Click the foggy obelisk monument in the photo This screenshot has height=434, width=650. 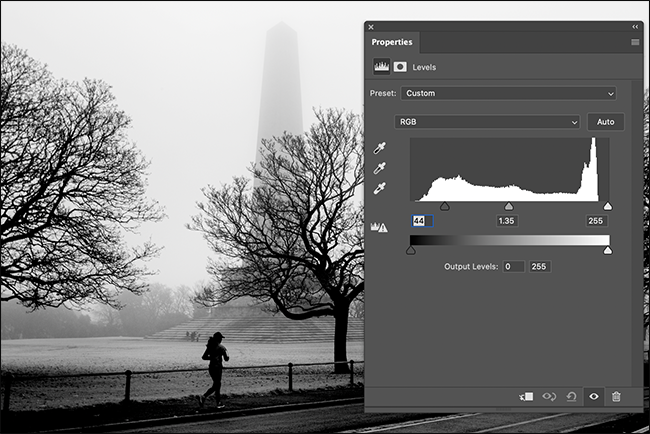click(280, 104)
